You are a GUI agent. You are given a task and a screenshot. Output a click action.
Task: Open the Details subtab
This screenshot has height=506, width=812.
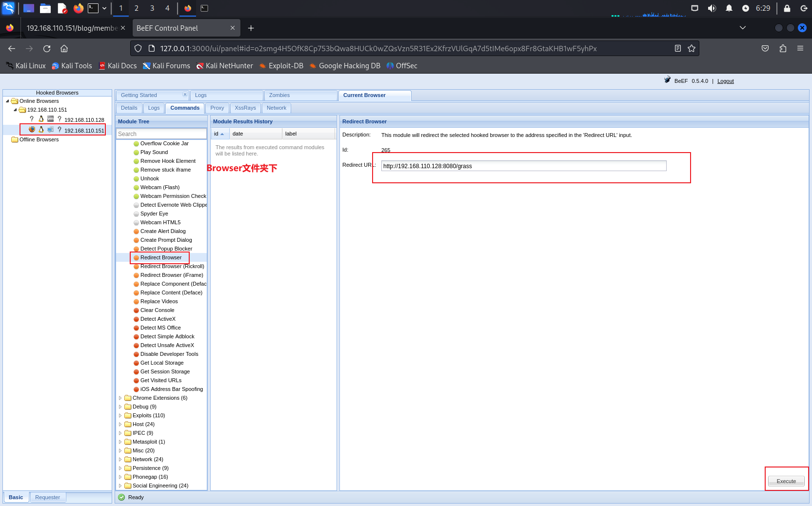[x=129, y=108]
